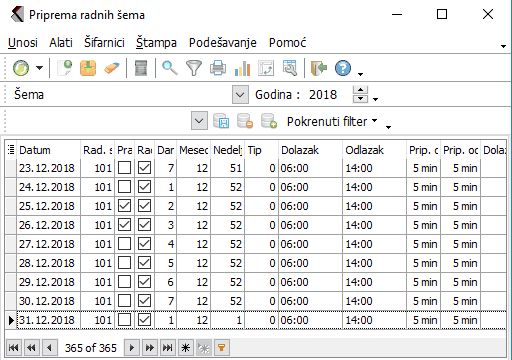Toggle Radni checkbox for 28.12.2018
This screenshot has width=512, height=360.
(144, 263)
